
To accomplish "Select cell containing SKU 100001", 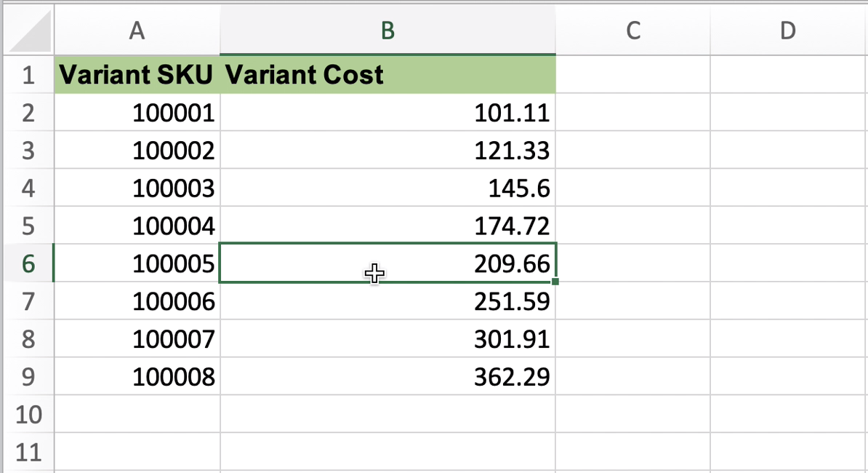I will click(137, 113).
